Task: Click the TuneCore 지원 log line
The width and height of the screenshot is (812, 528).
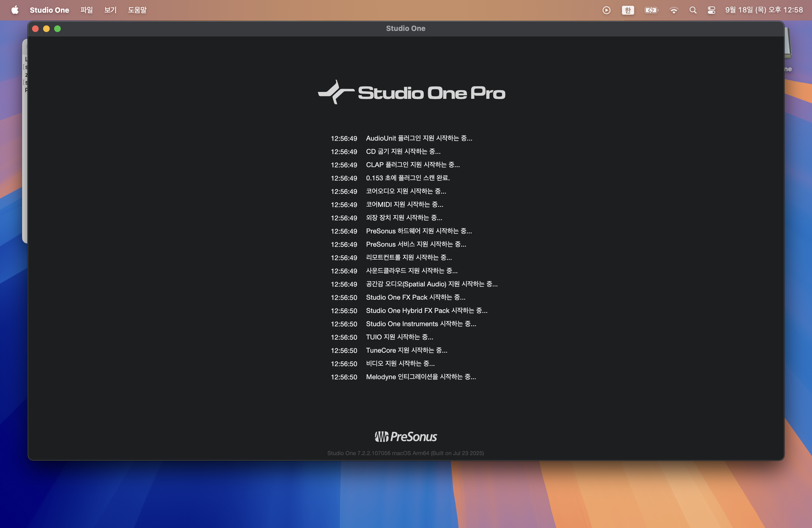Action: coord(389,351)
